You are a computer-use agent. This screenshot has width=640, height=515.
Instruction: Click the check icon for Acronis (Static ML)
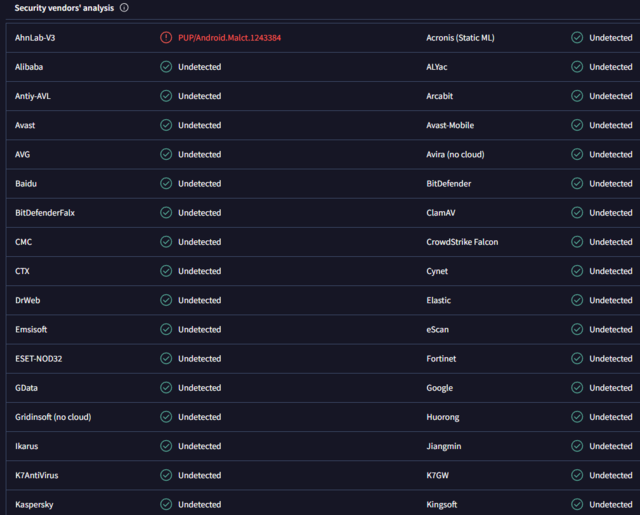coord(577,38)
